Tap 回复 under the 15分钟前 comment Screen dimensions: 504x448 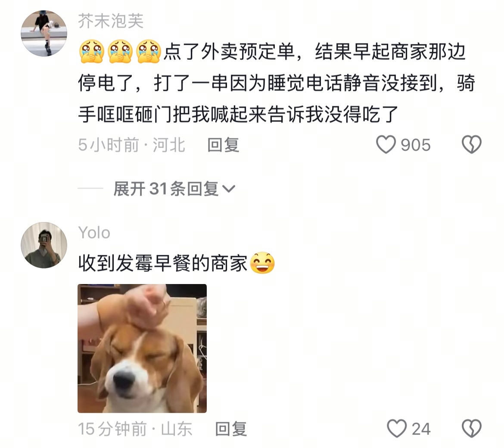pos(231,429)
